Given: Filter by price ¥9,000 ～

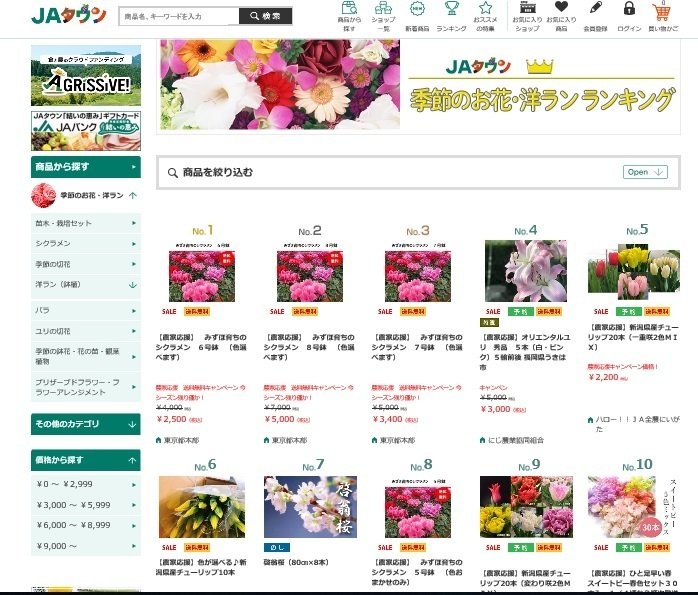Looking at the screenshot, I should point(86,546).
